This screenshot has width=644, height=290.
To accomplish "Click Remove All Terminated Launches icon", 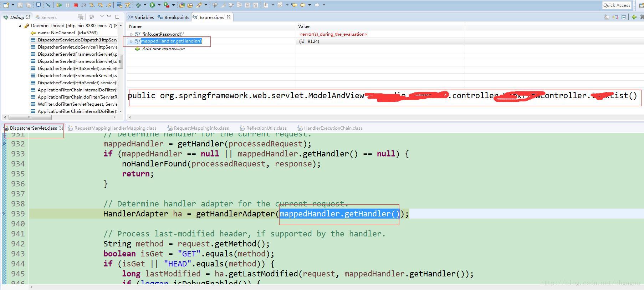I will [81, 17].
